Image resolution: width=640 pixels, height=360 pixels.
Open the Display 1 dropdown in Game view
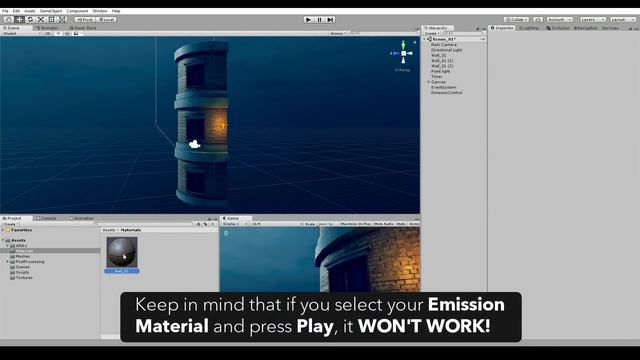[x=235, y=224]
